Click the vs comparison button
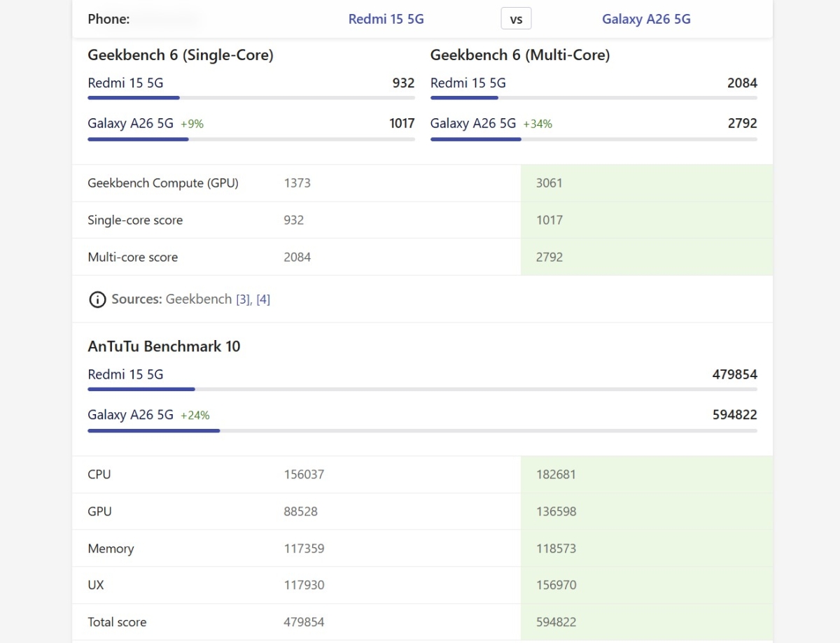This screenshot has width=840, height=643. coord(516,18)
